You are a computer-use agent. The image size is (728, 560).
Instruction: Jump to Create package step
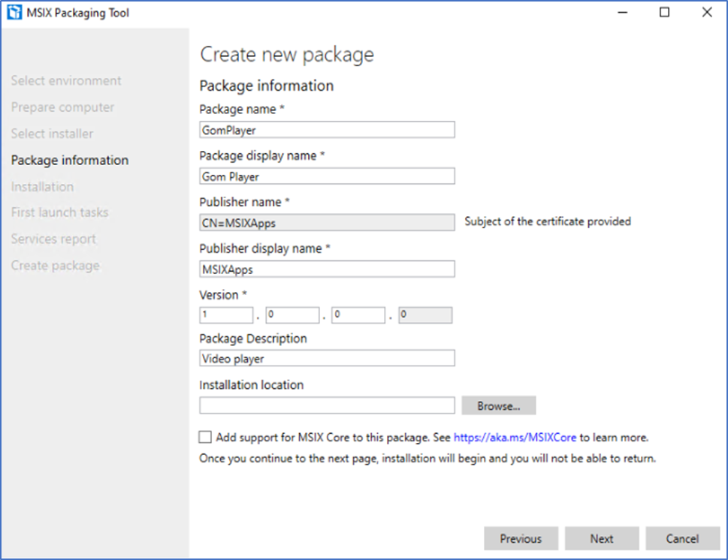(x=56, y=266)
